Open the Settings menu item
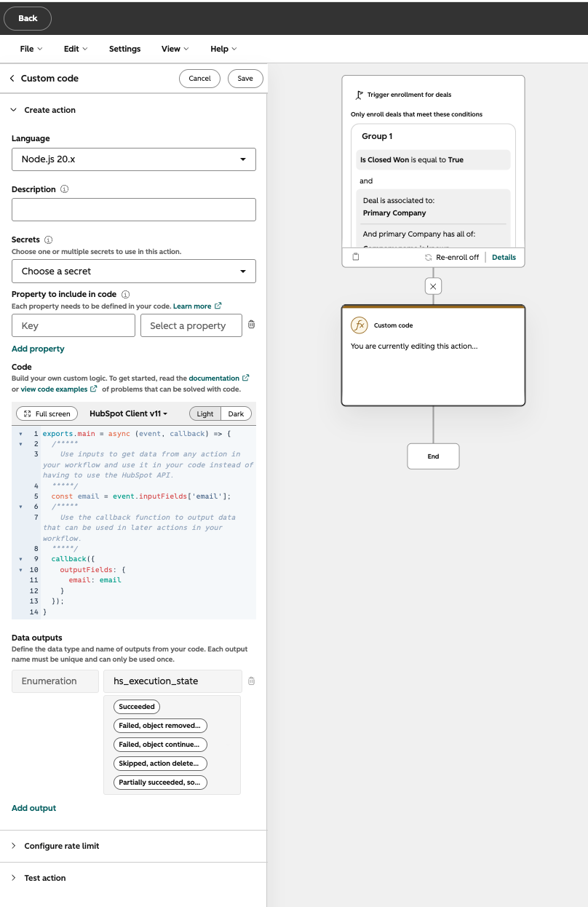The height and width of the screenshot is (907, 588). pos(125,49)
